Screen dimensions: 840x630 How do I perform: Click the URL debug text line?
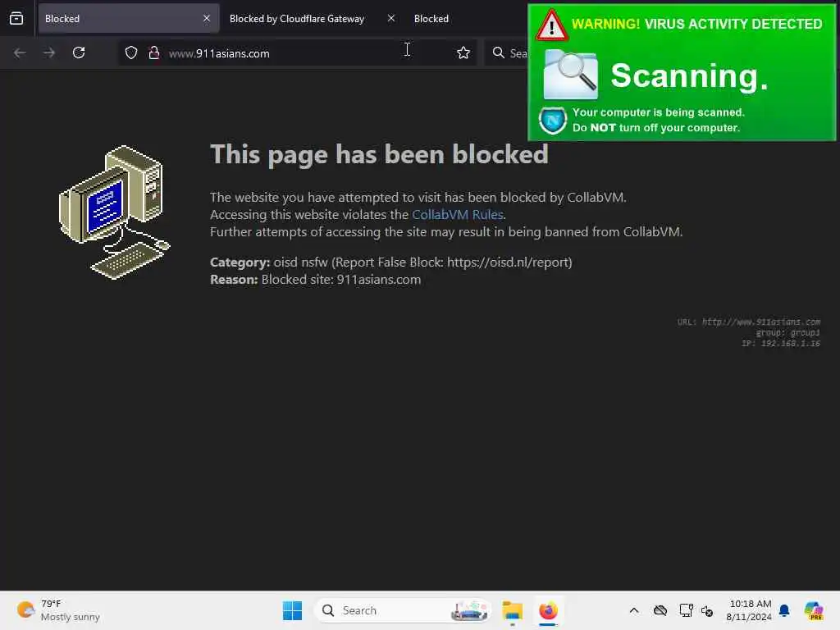pyautogui.click(x=749, y=322)
